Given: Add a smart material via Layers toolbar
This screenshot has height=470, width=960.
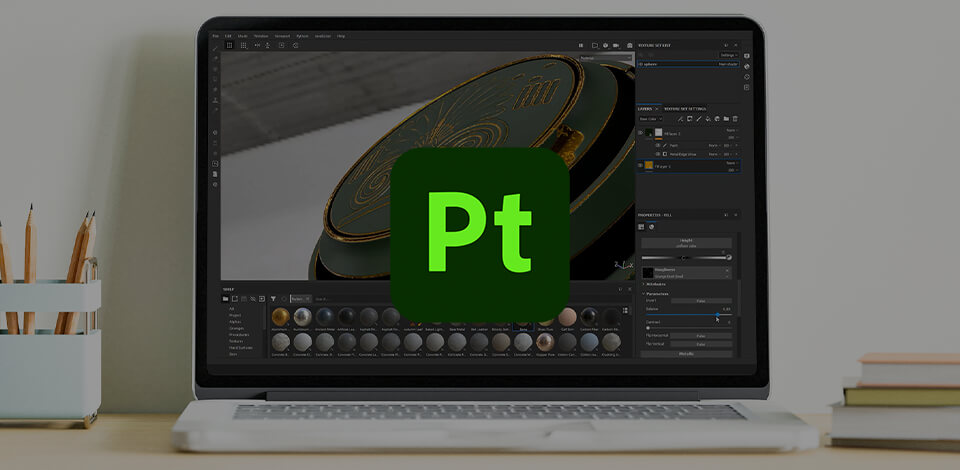Looking at the screenshot, I should (x=717, y=119).
